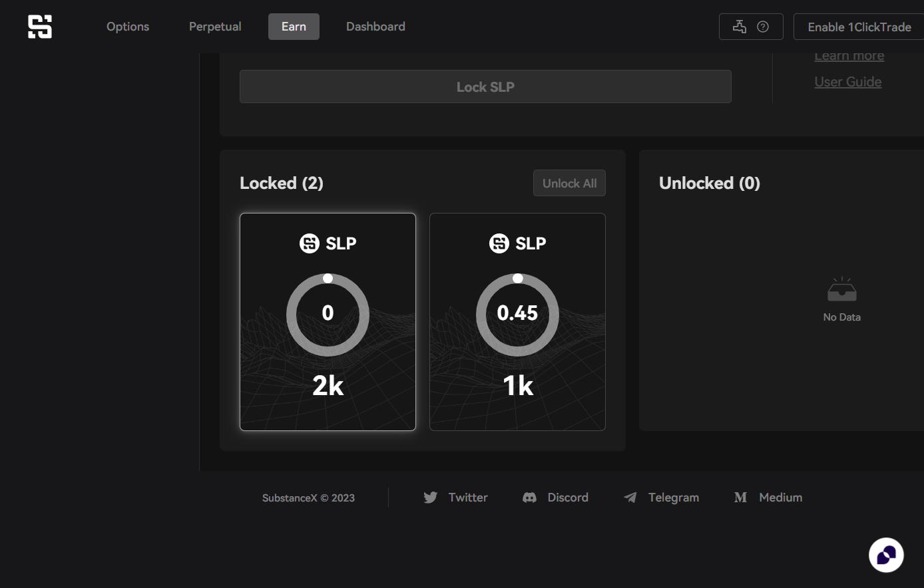Click SLP token icon on 1k card
This screenshot has height=588, width=924.
(499, 243)
